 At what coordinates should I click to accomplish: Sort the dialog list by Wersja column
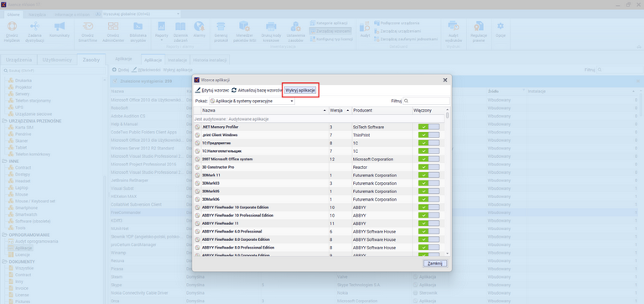(x=340, y=111)
